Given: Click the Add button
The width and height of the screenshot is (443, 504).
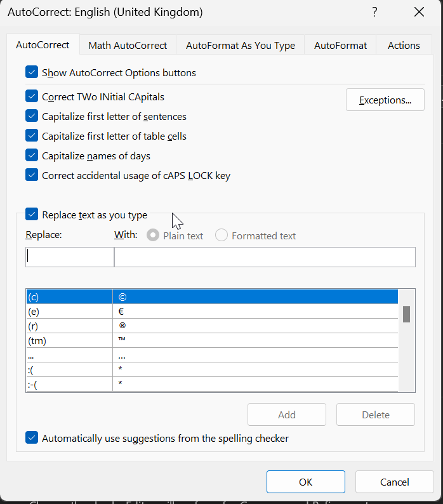Looking at the screenshot, I should (287, 414).
